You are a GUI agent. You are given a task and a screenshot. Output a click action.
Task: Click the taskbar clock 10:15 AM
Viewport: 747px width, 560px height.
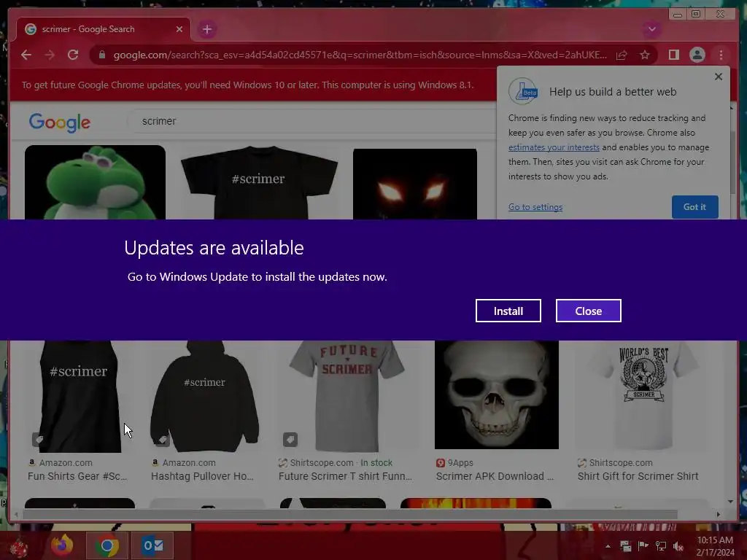715,540
